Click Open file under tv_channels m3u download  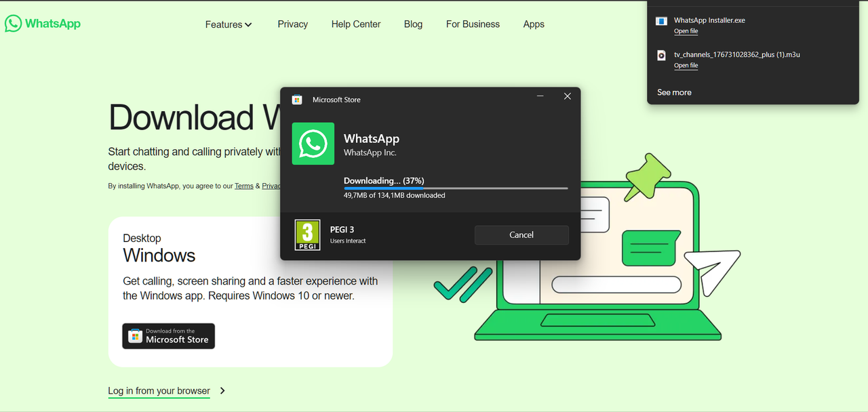click(686, 66)
